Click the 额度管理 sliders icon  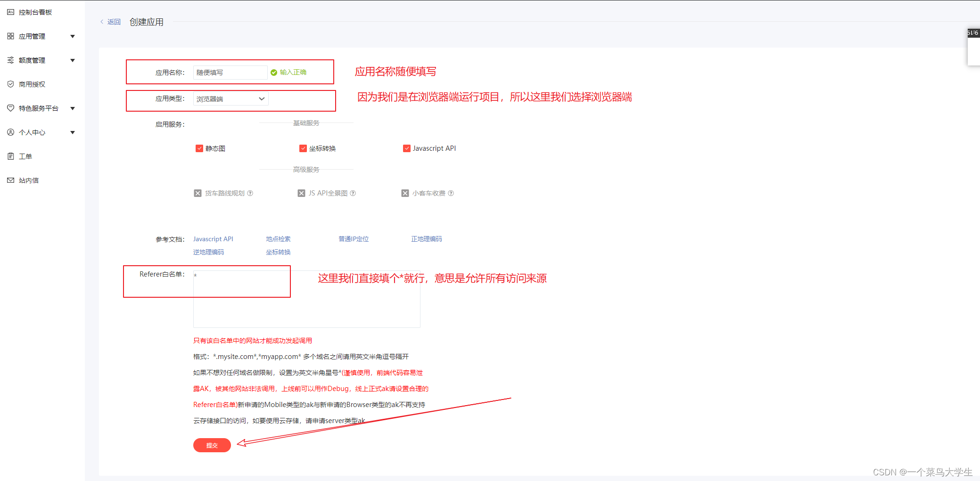10,60
